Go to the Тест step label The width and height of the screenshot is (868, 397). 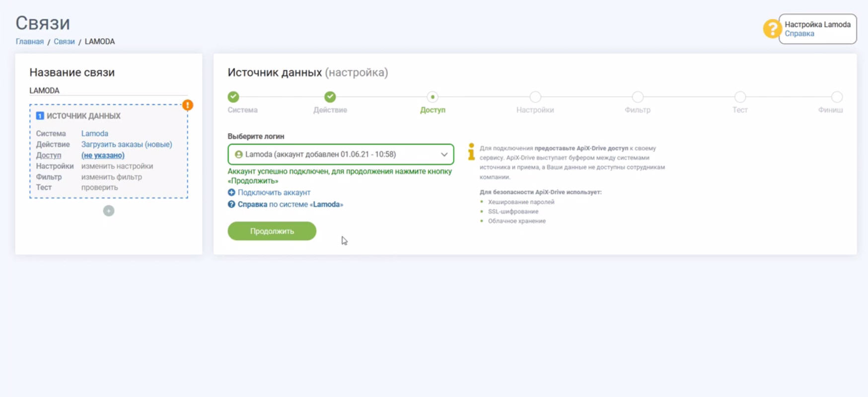740,110
